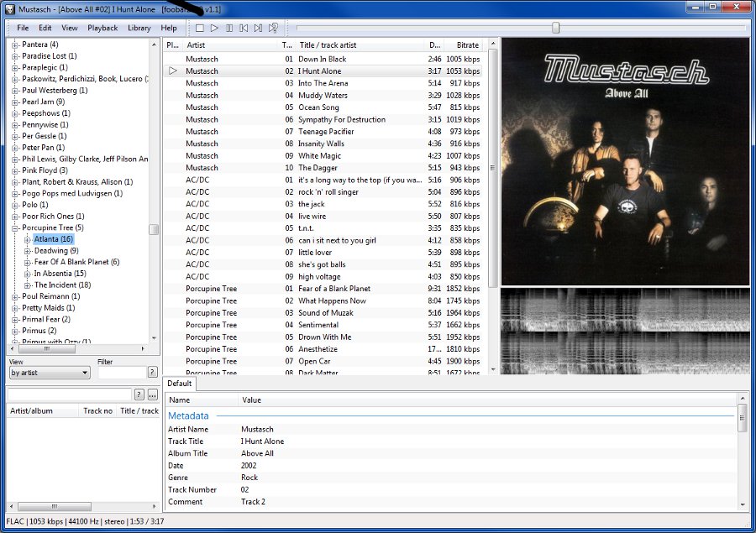Click the playlist vertical scrollbar thumb
756x533 pixels.
pyautogui.click(x=493, y=168)
